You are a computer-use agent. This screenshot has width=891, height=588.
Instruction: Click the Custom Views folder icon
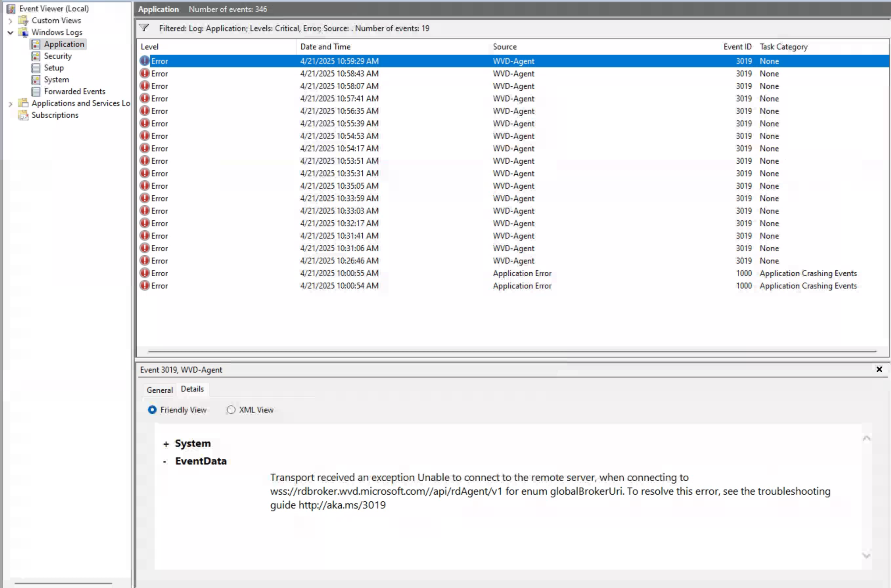(23, 21)
